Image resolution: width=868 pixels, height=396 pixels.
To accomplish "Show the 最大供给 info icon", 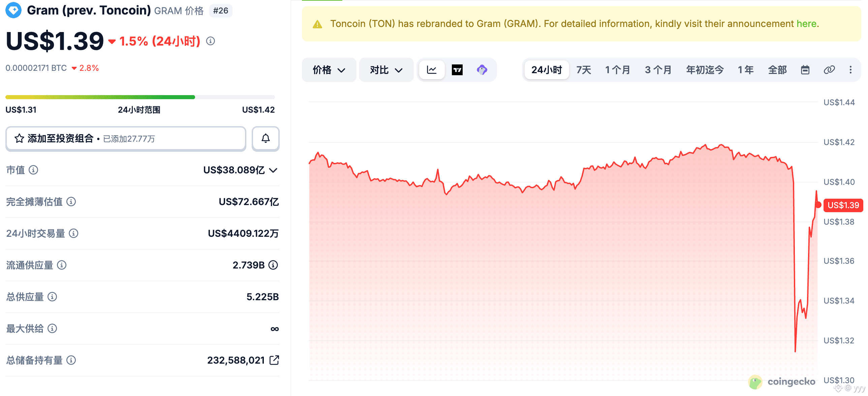I will 52,328.
